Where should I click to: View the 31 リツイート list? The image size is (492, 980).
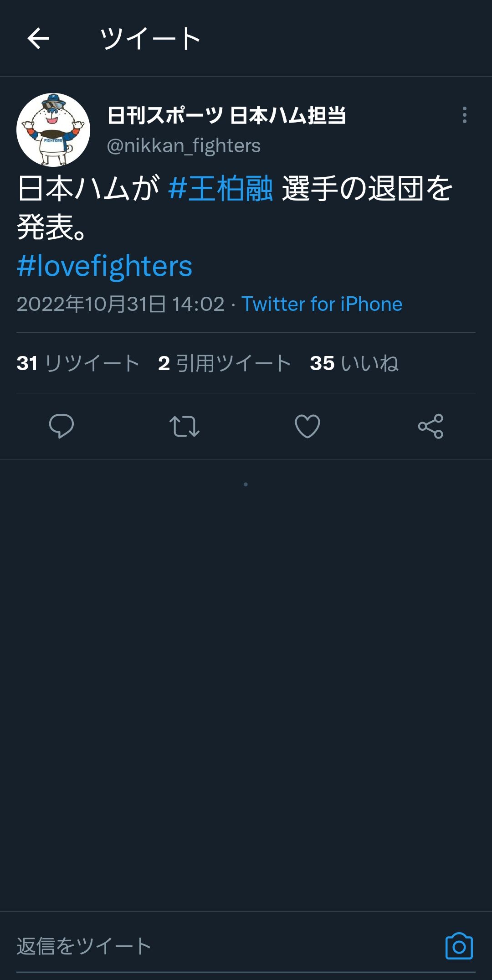[78, 363]
